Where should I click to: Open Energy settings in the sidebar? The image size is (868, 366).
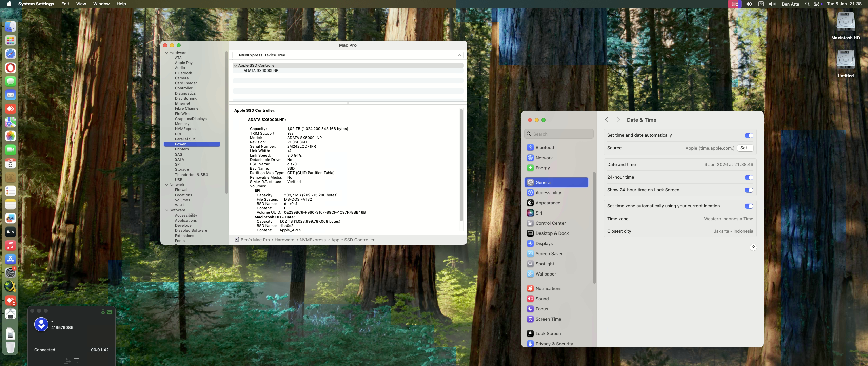(556, 168)
